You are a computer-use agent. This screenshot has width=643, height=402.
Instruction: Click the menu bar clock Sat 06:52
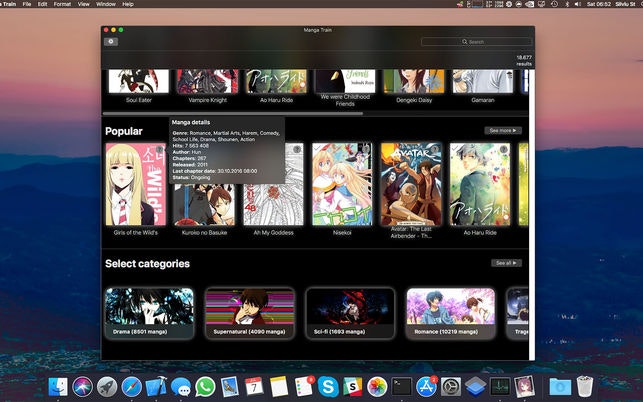pos(599,4)
